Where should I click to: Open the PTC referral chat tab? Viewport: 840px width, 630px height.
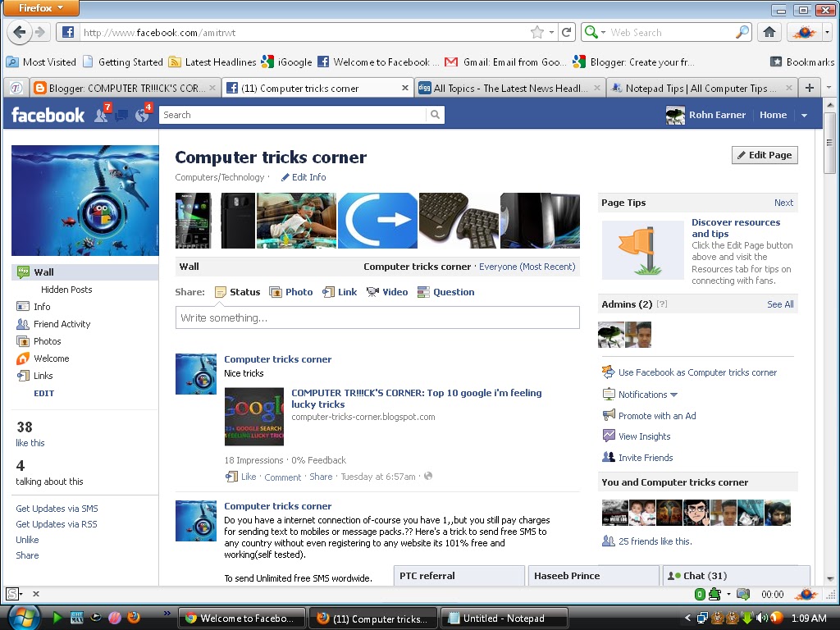pos(459,575)
